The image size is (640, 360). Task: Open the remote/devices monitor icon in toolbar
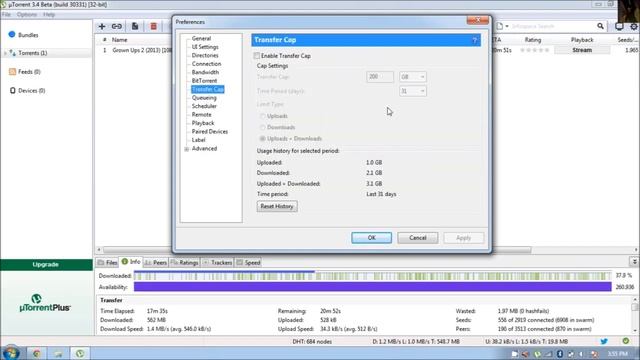(619, 26)
